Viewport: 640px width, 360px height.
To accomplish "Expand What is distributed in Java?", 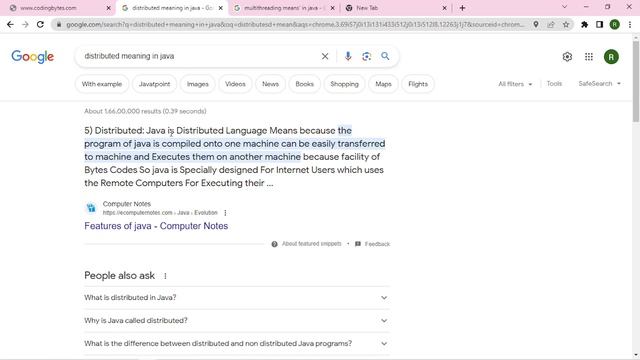I will click(236, 298).
